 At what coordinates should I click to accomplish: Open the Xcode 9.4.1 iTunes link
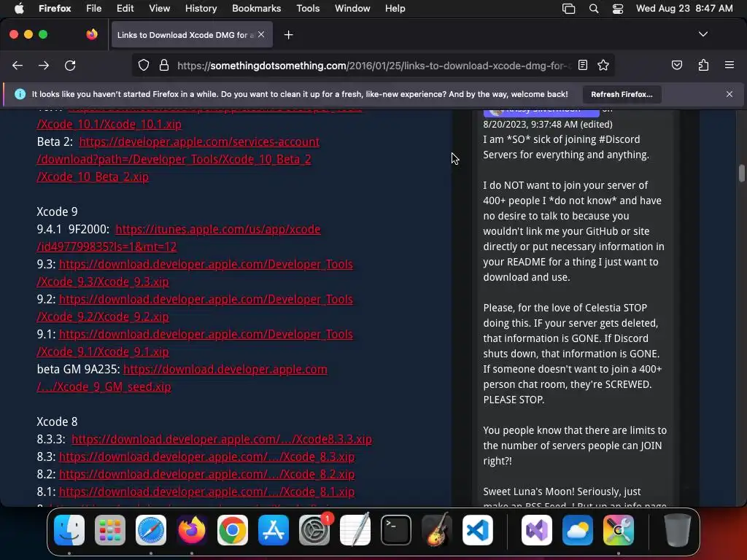[x=179, y=238]
